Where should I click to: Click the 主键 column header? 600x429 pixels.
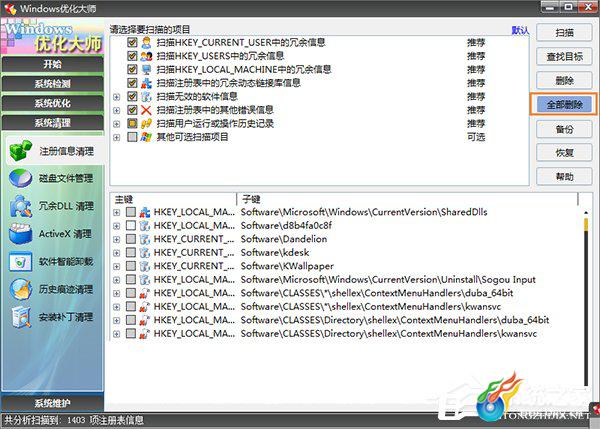click(174, 199)
